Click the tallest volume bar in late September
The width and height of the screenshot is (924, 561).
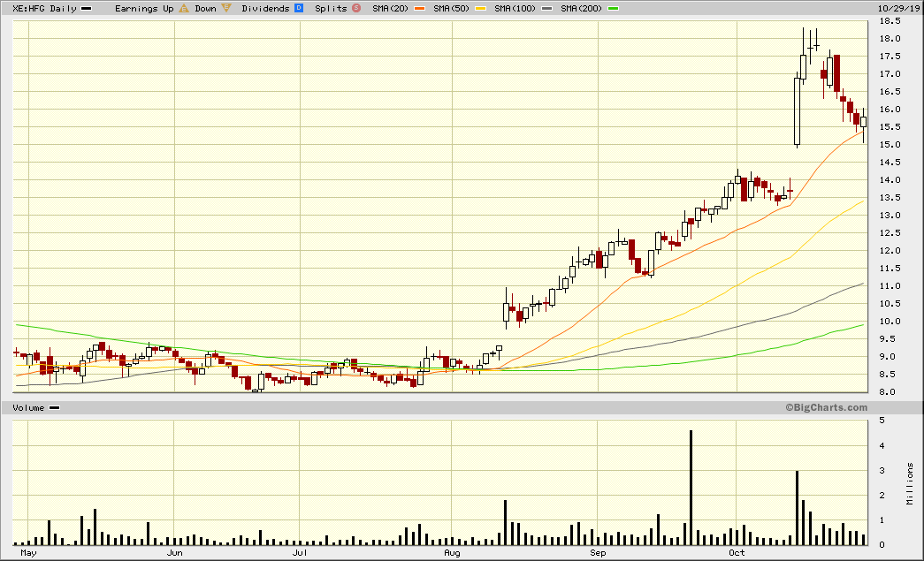[x=691, y=487]
